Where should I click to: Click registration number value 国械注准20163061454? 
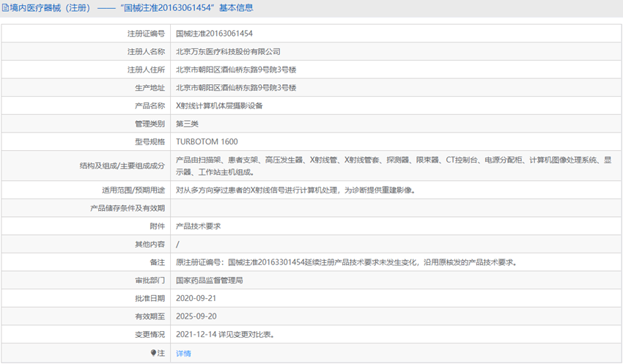coord(214,34)
